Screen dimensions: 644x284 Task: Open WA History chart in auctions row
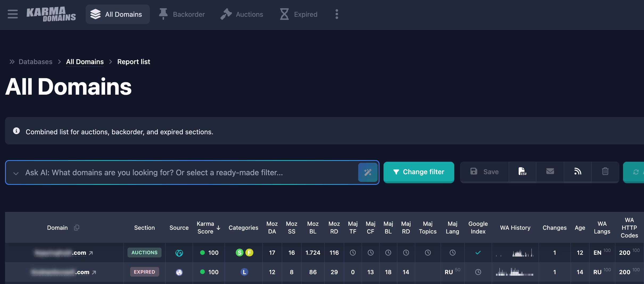(515, 252)
